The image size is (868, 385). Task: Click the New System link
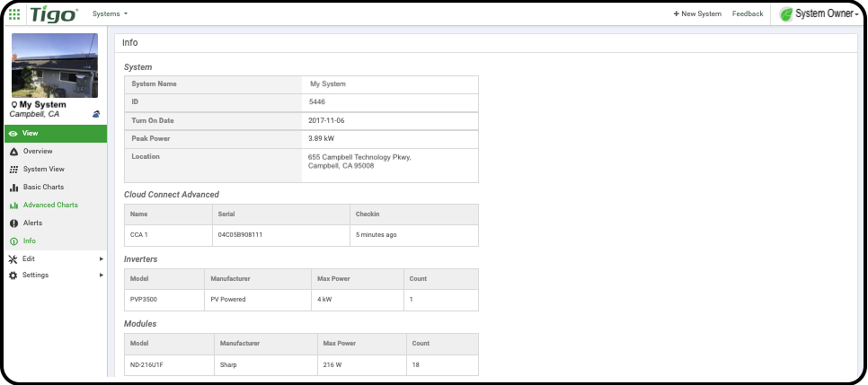click(697, 13)
